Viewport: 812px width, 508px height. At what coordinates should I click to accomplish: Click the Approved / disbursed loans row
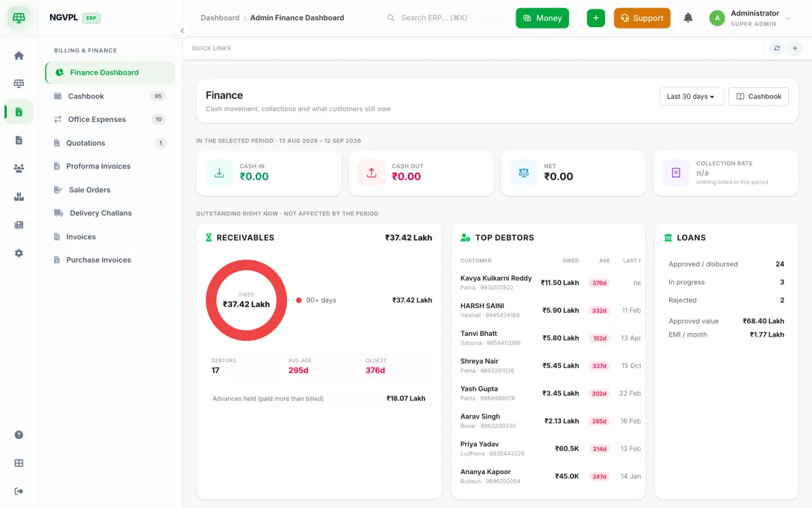[726, 264]
